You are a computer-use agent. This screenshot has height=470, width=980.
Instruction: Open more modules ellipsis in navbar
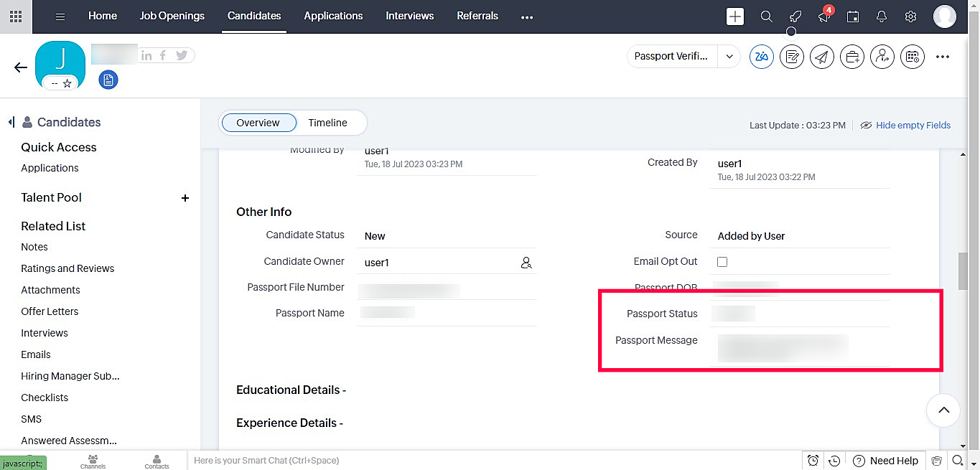click(x=527, y=17)
